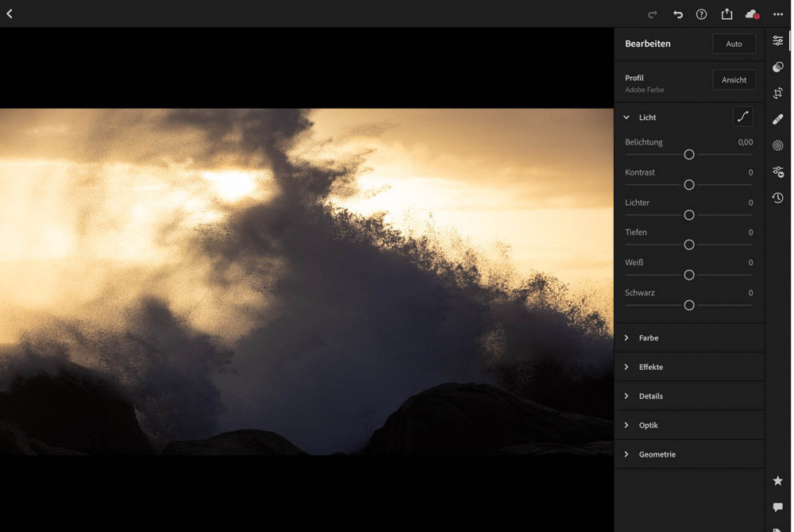Open the Versions history clock icon
794x532 pixels.
point(778,198)
